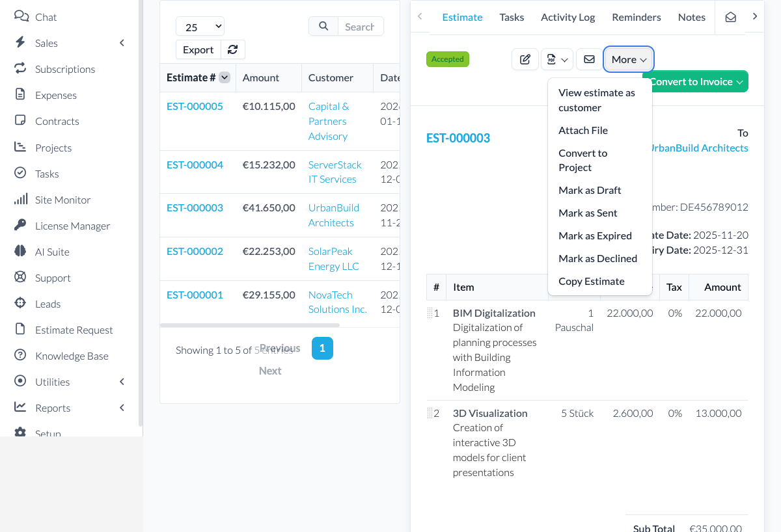Viewport: 781px width, 532px height.
Task: Collapse the More dropdown button
Action: (x=628, y=60)
